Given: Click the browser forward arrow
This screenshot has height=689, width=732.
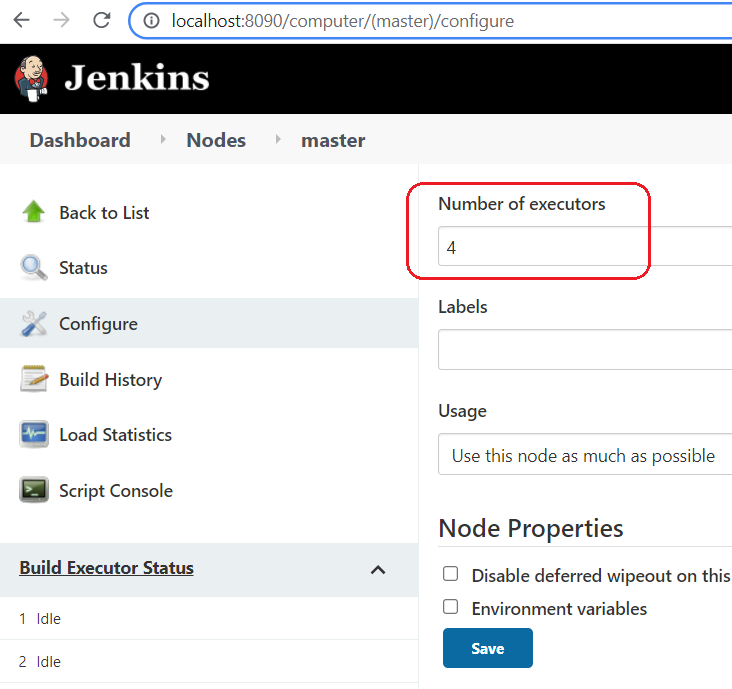Looking at the screenshot, I should [x=61, y=20].
